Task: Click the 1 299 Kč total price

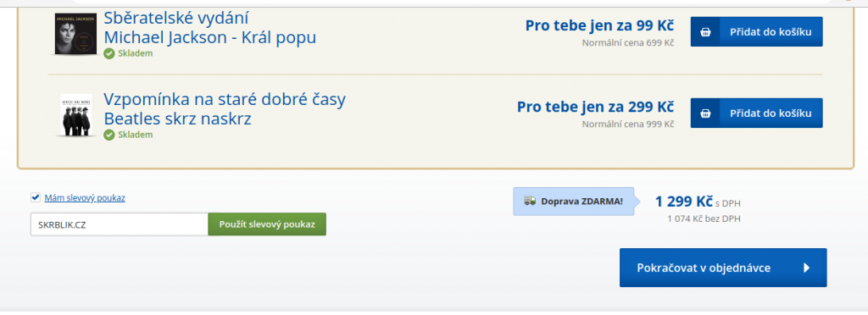Action: pyautogui.click(x=684, y=202)
